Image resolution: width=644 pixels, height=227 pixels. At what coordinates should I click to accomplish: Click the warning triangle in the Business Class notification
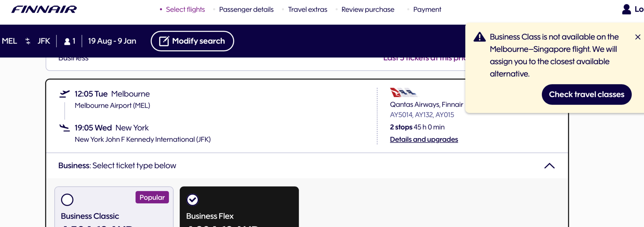pos(479,37)
